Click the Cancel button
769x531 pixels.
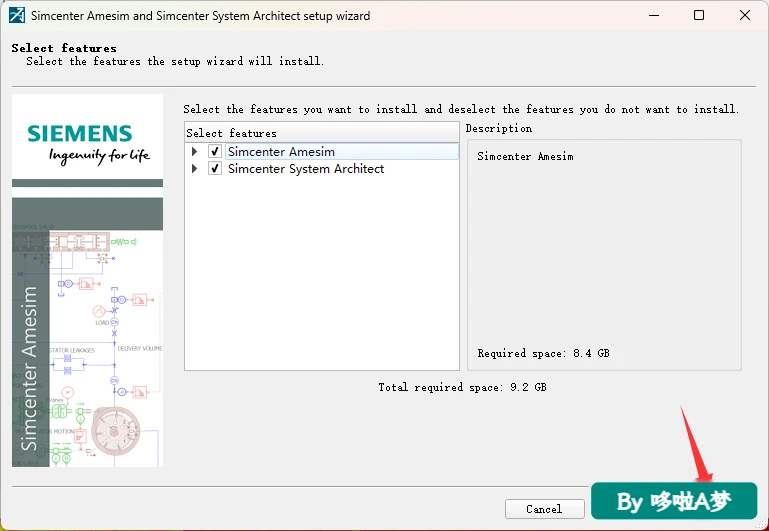[x=544, y=509]
